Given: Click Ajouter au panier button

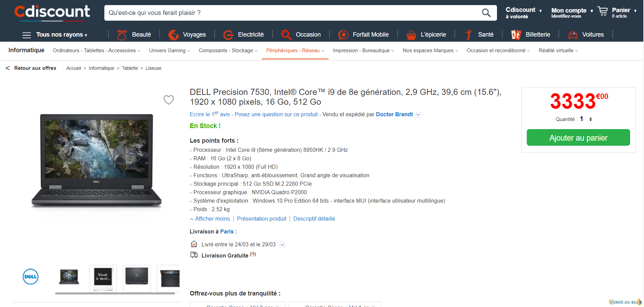Looking at the screenshot, I should [578, 138].
